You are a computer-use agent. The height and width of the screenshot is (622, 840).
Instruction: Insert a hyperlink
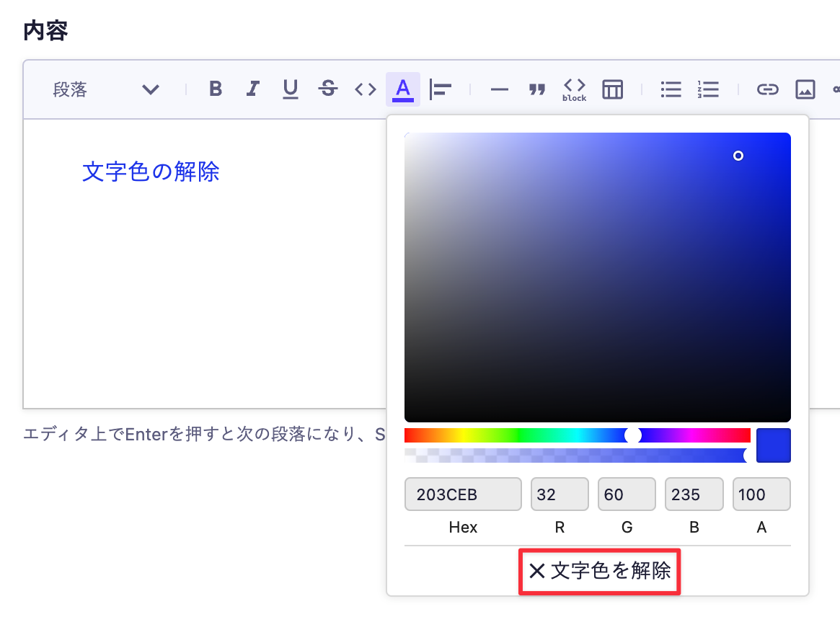[767, 89]
